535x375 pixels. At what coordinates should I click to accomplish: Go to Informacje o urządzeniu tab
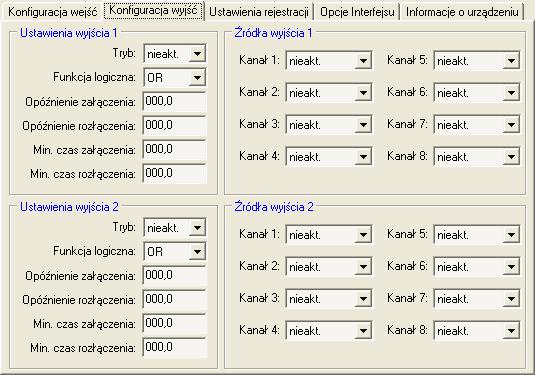coord(462,12)
